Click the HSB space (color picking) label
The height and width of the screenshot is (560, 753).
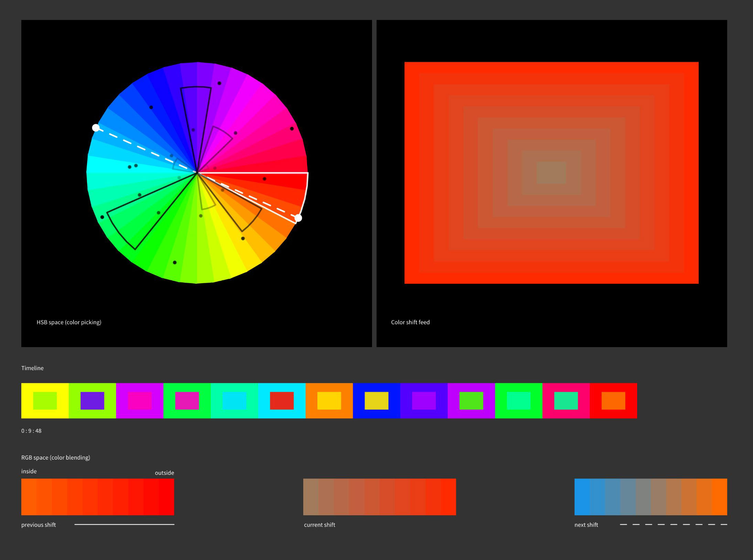69,322
